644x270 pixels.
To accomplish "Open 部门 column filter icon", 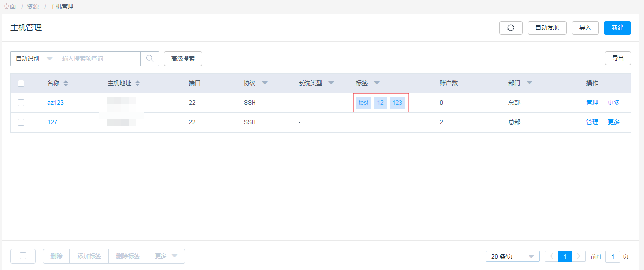I will (529, 83).
